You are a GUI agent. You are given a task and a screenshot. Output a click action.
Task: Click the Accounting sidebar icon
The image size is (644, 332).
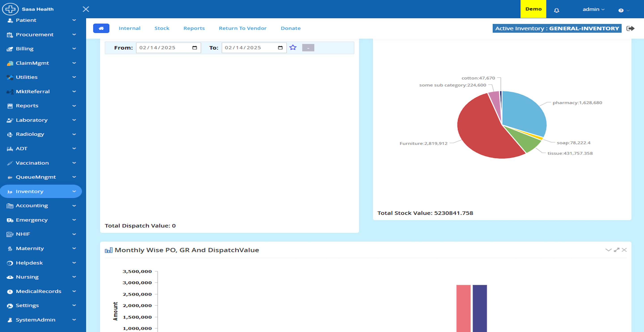click(x=10, y=206)
